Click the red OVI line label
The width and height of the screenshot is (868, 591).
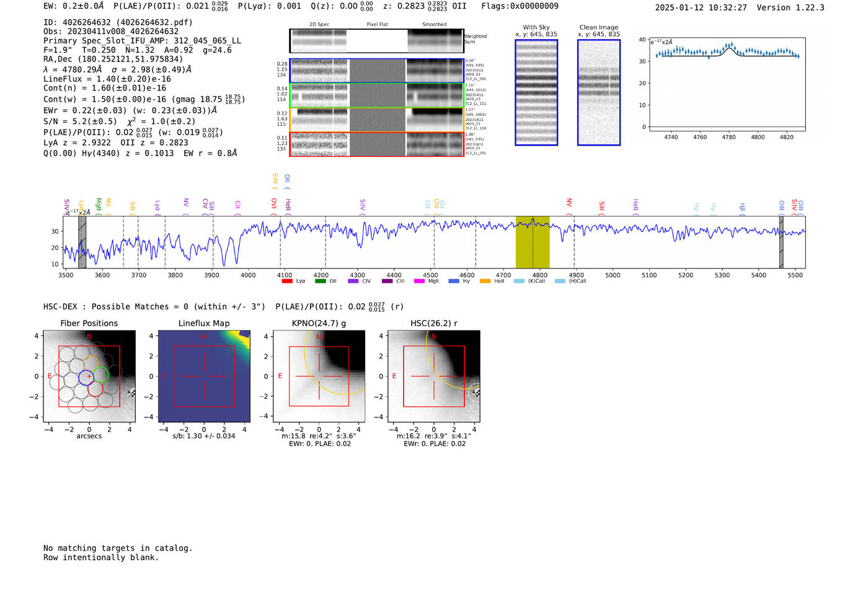coord(274,206)
